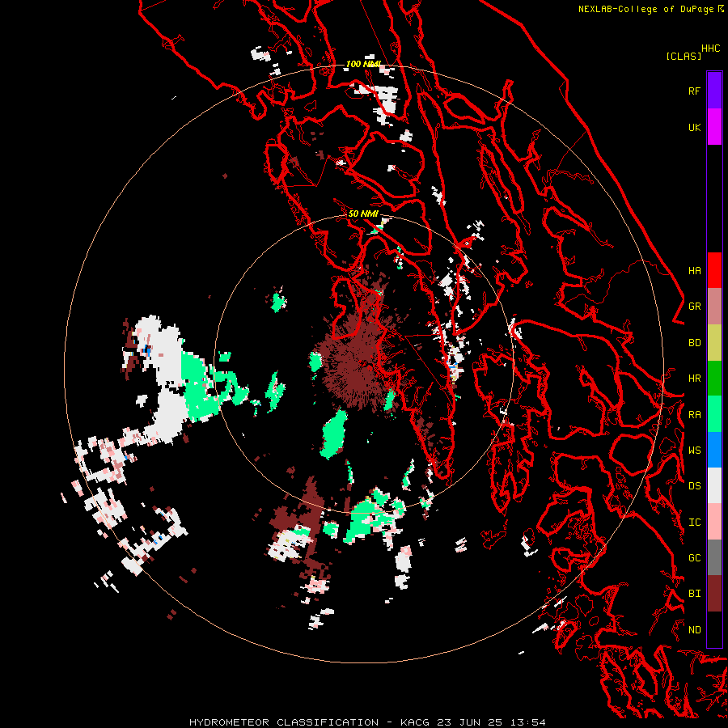The image size is (728, 728).
Task: Click the HR legend label
Action: click(x=694, y=379)
